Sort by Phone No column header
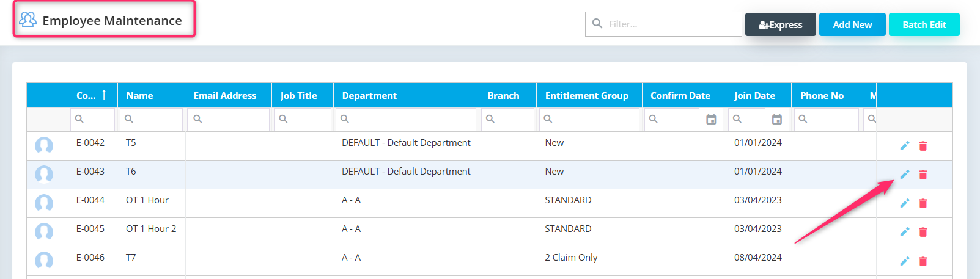980x279 pixels. (x=826, y=95)
